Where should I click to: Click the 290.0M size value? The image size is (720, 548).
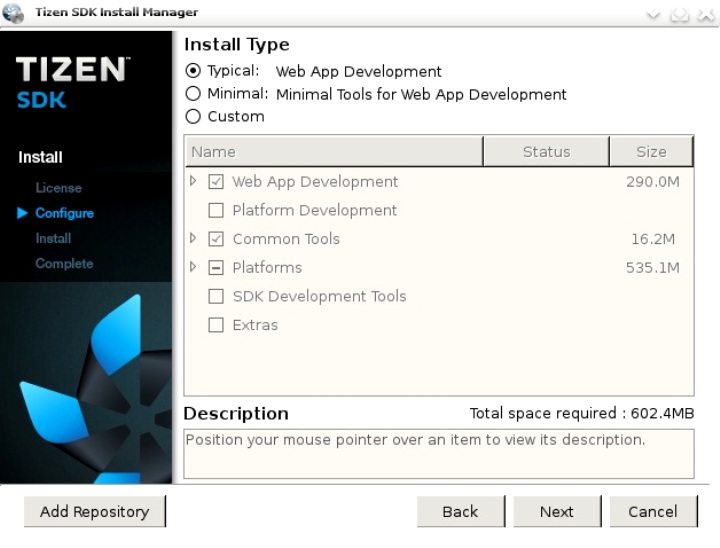pyautogui.click(x=652, y=181)
